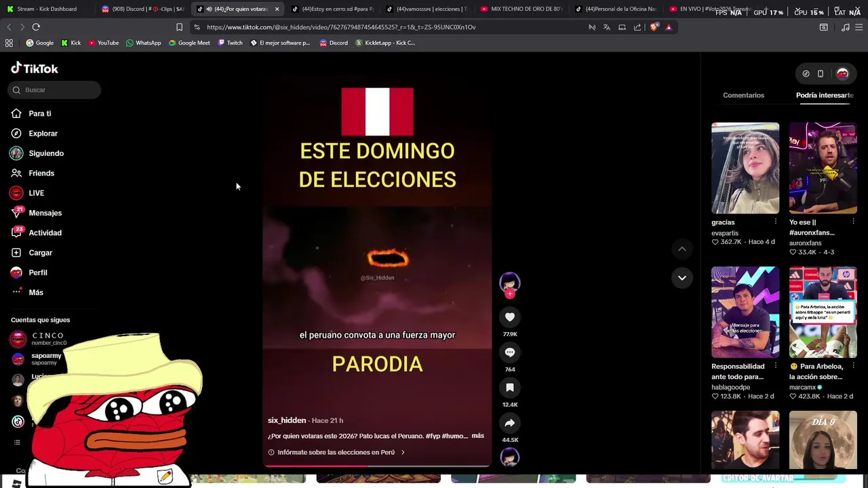Open the Para Arbeloa marcamx video thumbnail
The width and height of the screenshot is (868, 488).
pos(823,312)
